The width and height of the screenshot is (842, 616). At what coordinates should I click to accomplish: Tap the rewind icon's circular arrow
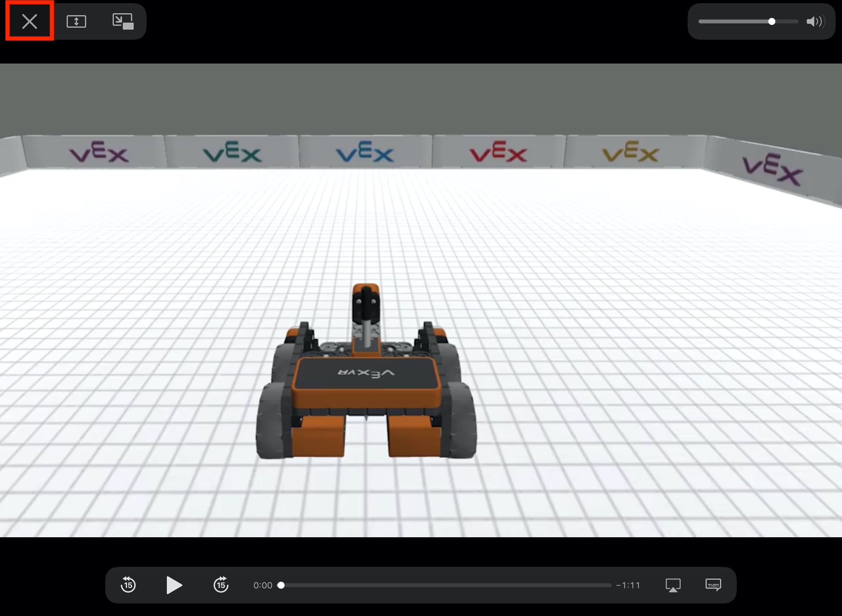click(x=128, y=585)
